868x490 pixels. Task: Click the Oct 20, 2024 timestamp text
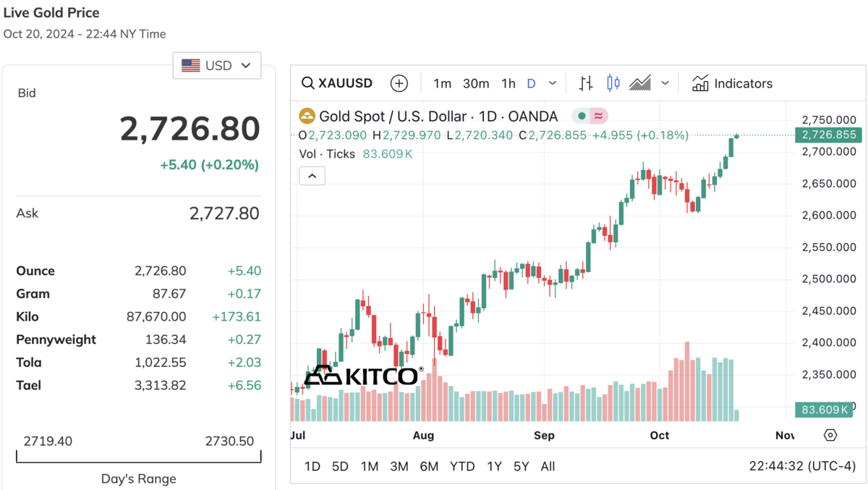coord(85,34)
